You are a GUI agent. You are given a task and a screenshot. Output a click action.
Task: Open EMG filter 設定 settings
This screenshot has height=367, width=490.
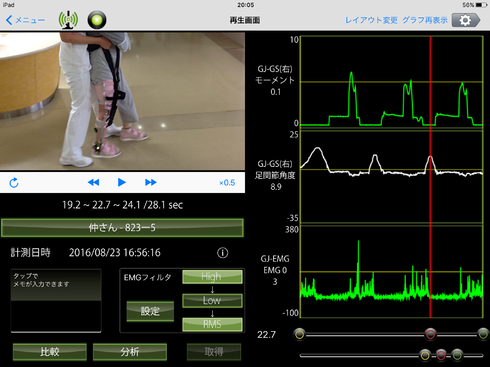coord(150,311)
